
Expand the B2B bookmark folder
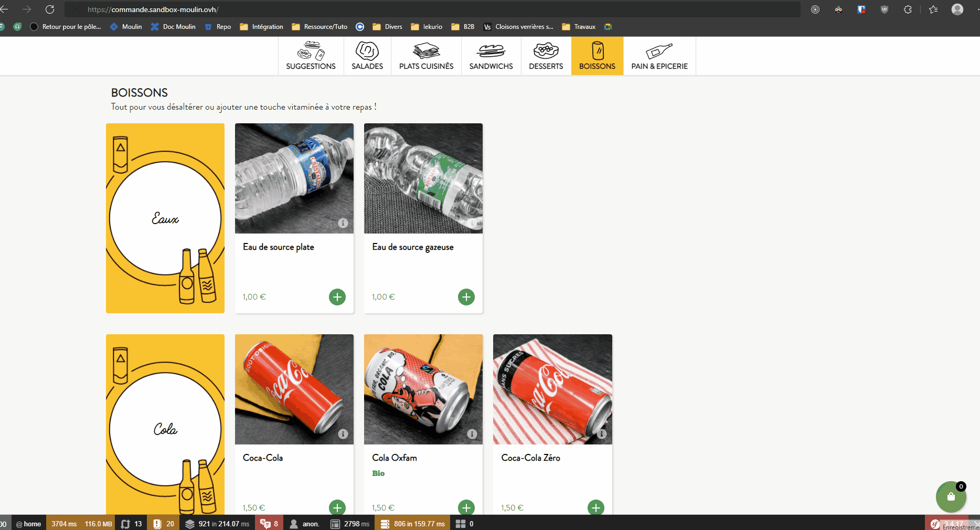tap(463, 27)
